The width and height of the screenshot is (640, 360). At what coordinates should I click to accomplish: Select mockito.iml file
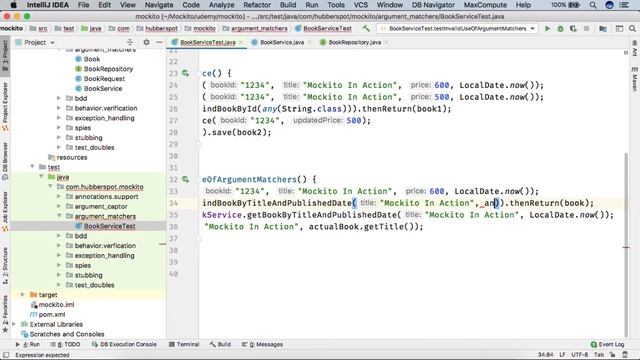pyautogui.click(x=56, y=304)
